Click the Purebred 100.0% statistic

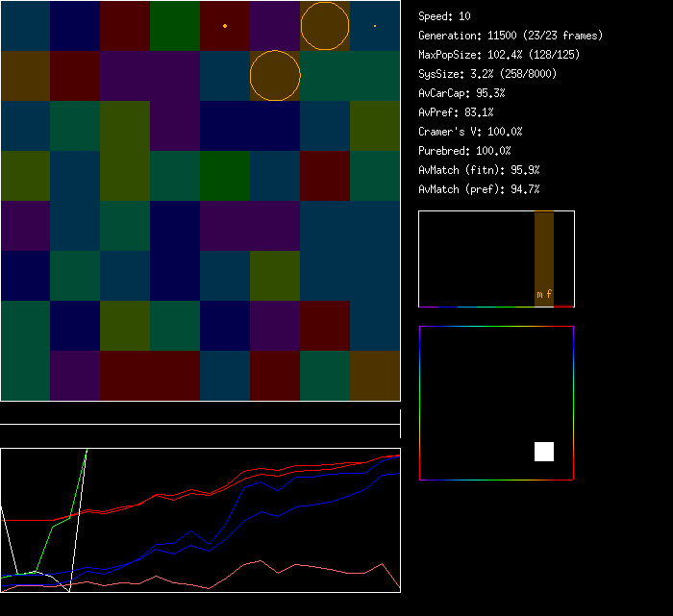464,151
